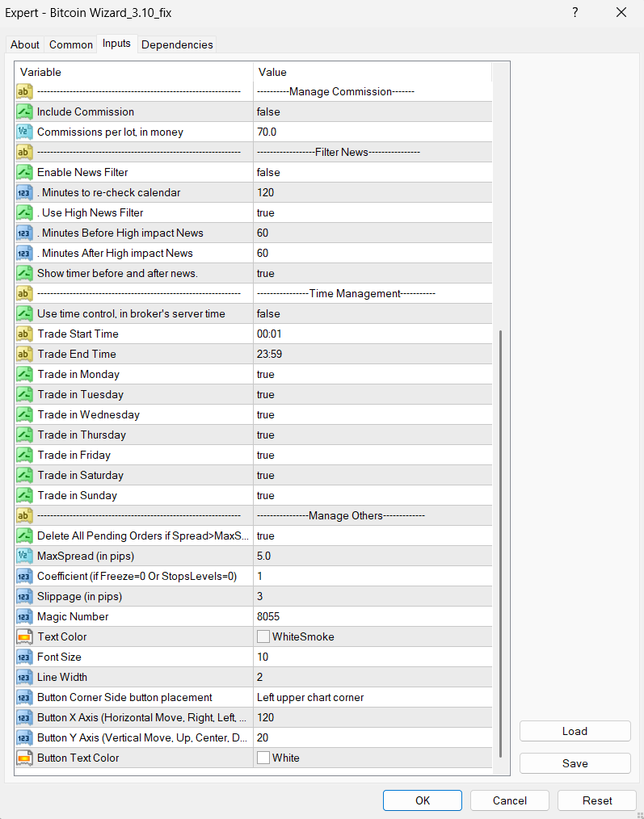Screen dimensions: 644x819
Task: Switch to the About tab
Action: tap(24, 45)
